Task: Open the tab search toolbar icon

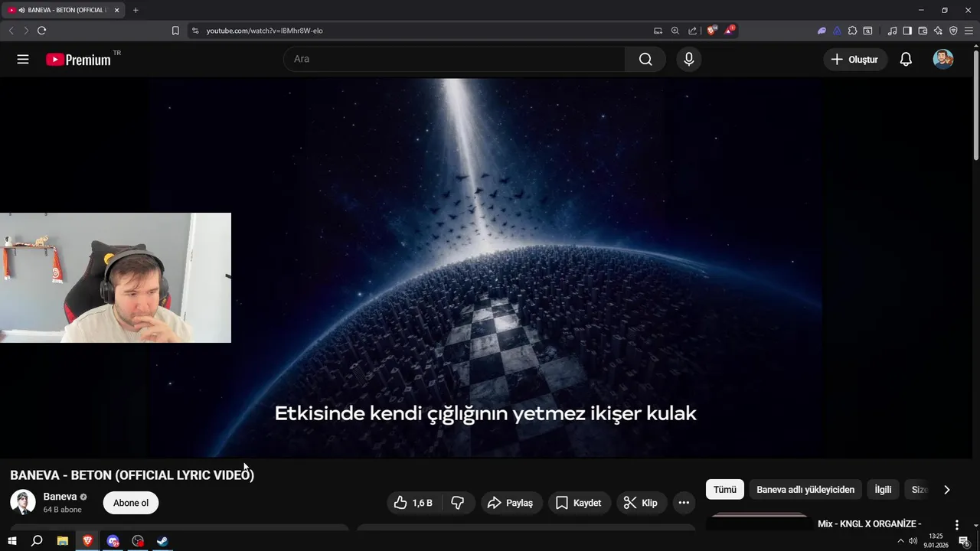Action: (x=867, y=31)
